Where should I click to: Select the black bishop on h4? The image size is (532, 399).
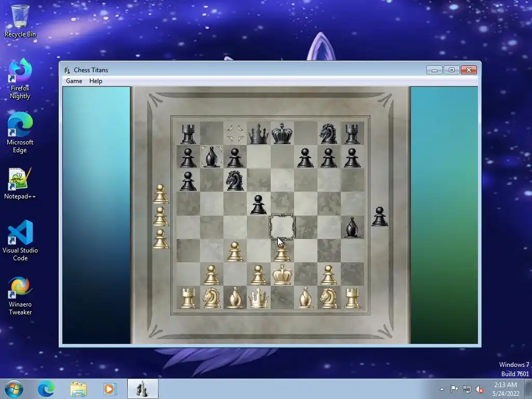tap(352, 227)
